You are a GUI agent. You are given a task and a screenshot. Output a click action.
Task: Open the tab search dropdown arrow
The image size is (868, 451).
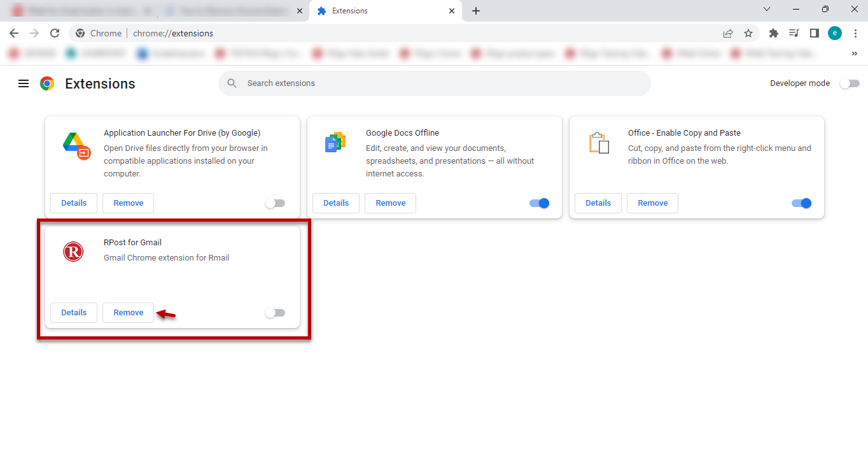(767, 10)
